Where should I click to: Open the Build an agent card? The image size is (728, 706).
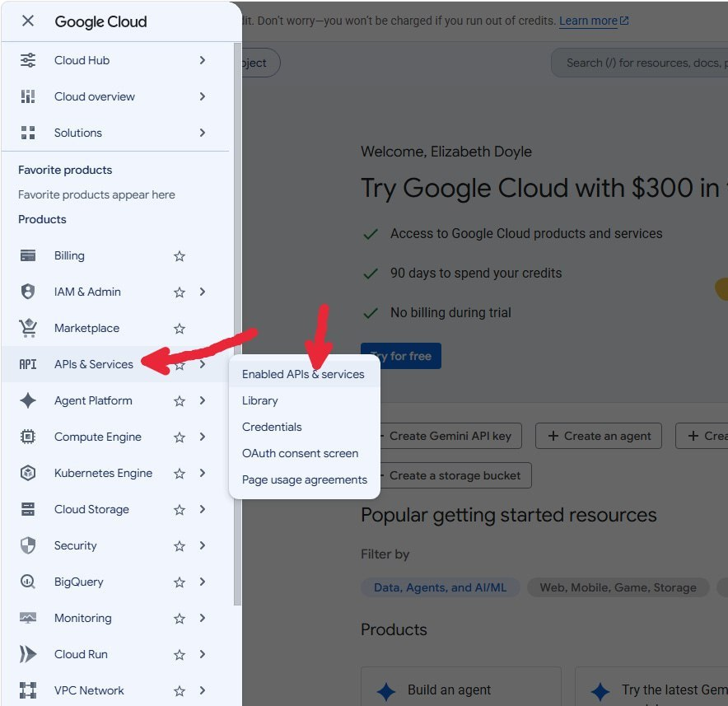tap(461, 686)
